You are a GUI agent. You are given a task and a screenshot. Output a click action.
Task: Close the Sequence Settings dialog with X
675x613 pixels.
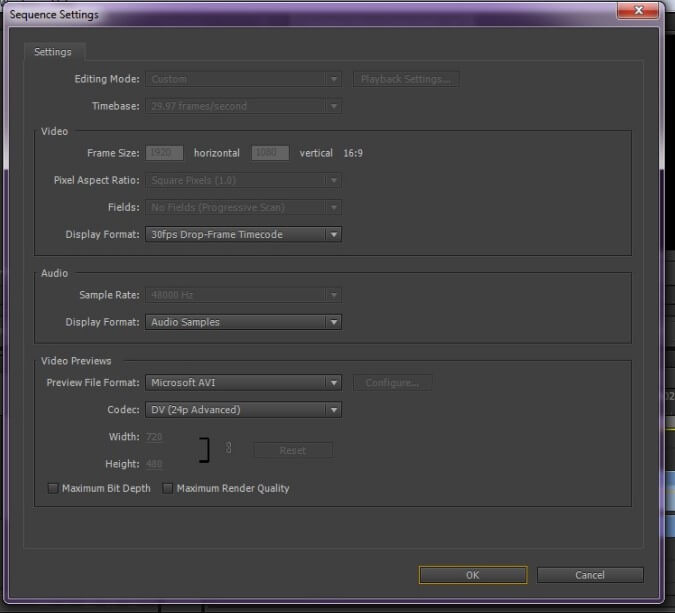coord(638,10)
